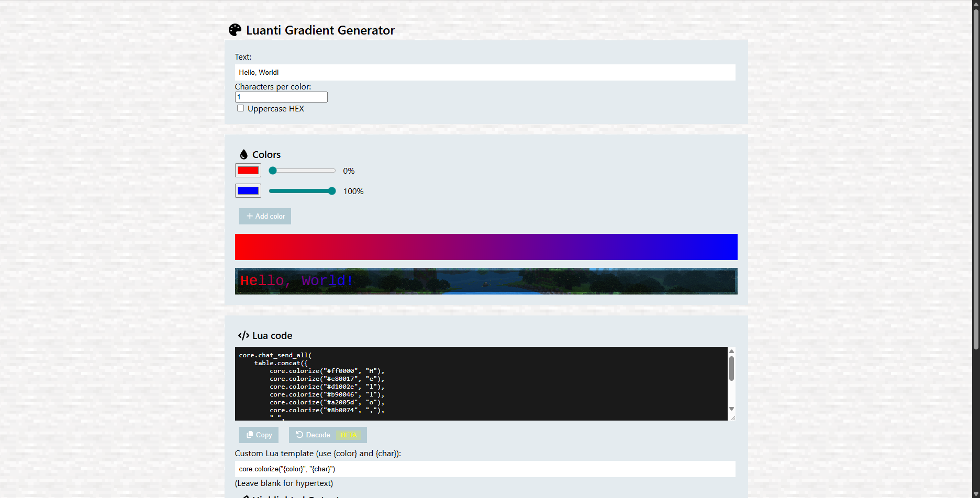This screenshot has height=498, width=980.
Task: Click the Add color button
Action: (x=265, y=216)
